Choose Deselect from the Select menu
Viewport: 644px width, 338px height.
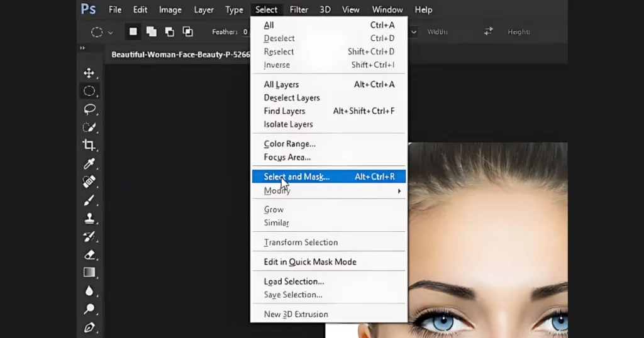pos(328,38)
